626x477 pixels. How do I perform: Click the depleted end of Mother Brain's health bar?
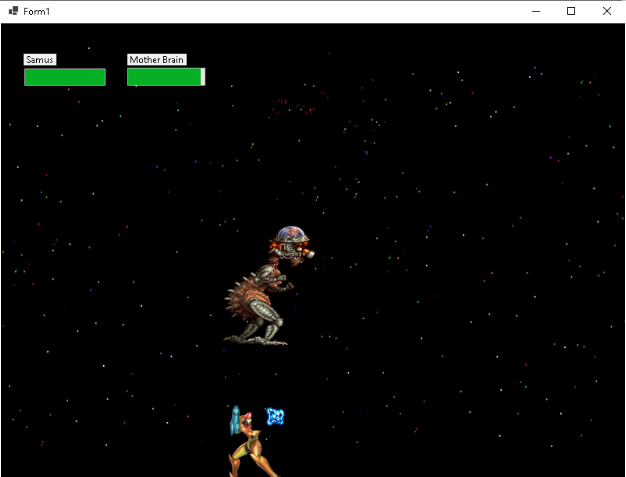pyautogui.click(x=203, y=77)
